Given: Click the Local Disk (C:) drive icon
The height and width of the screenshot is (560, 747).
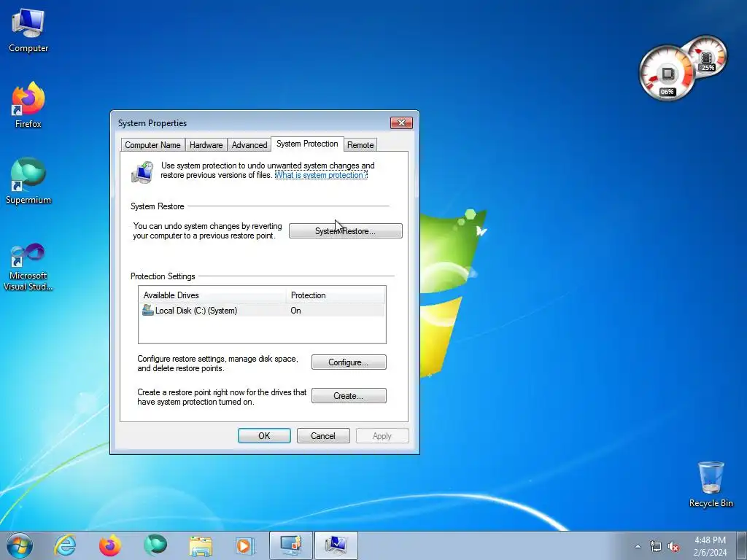Looking at the screenshot, I should [x=147, y=311].
